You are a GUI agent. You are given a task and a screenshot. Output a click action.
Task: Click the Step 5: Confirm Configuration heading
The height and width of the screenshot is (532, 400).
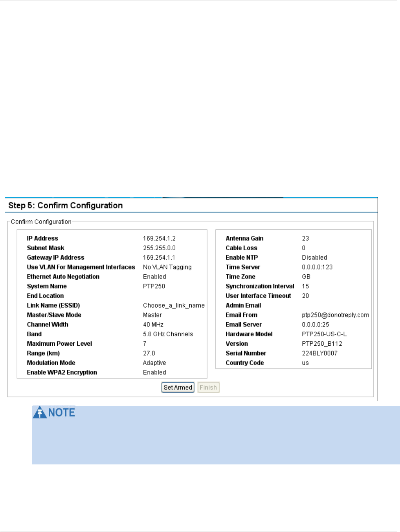[66, 205]
